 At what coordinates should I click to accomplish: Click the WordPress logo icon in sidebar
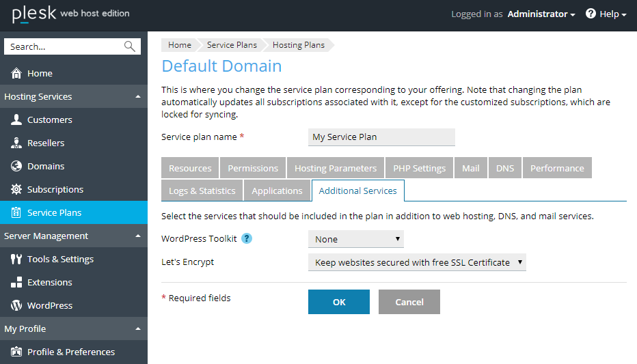click(x=16, y=305)
